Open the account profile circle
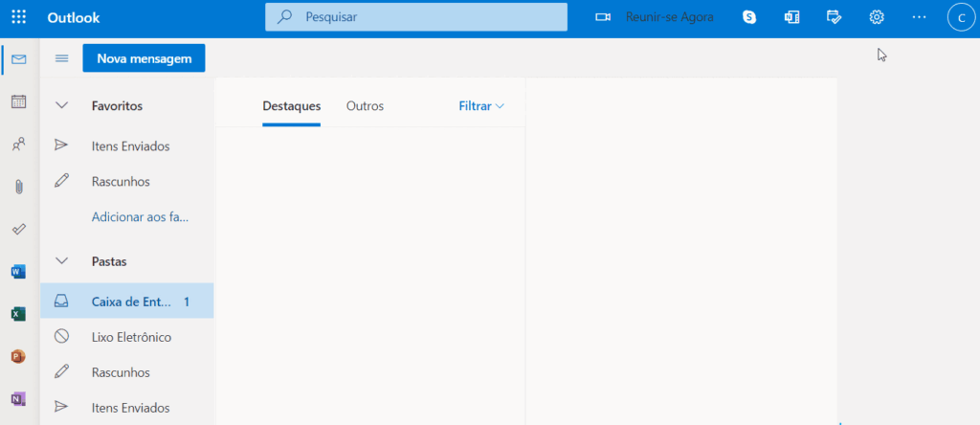Image resolution: width=980 pixels, height=425 pixels. [961, 17]
